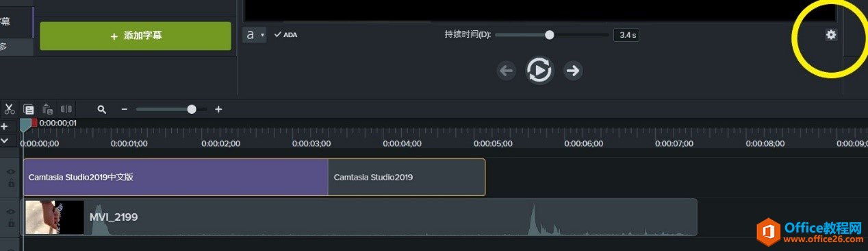
Task: Click the split clip icon
Action: (x=66, y=108)
